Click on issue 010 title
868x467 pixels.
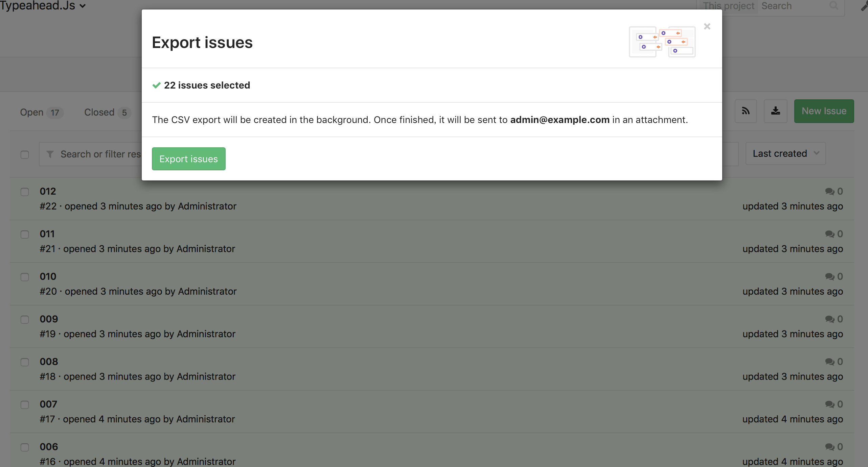point(47,276)
